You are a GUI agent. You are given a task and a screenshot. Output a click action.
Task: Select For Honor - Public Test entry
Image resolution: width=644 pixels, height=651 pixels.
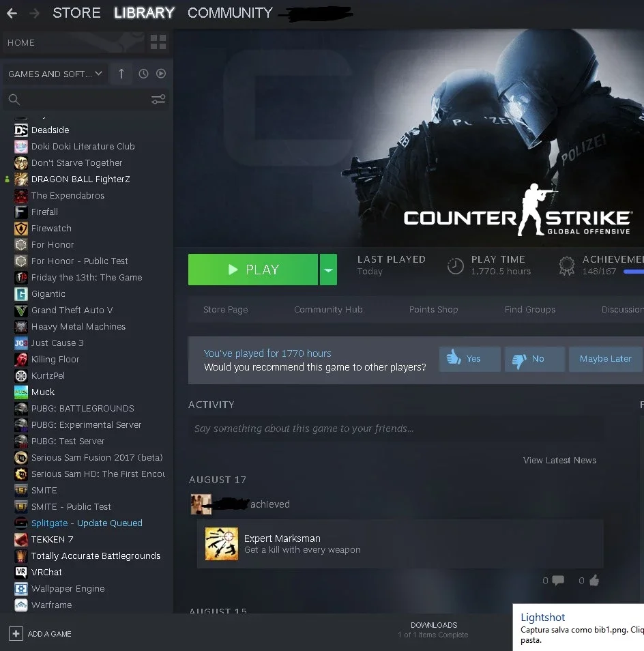(79, 261)
